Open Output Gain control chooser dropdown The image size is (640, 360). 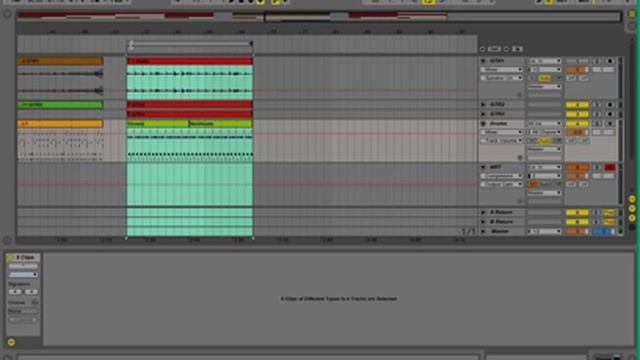[502, 184]
